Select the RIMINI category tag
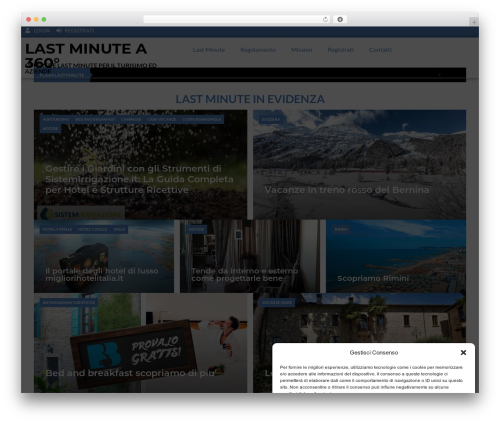 click(x=341, y=229)
